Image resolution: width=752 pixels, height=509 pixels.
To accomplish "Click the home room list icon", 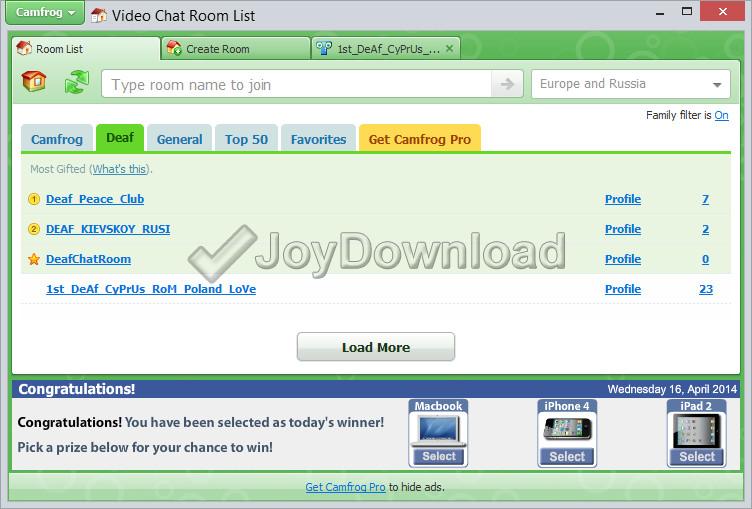I will tap(34, 81).
